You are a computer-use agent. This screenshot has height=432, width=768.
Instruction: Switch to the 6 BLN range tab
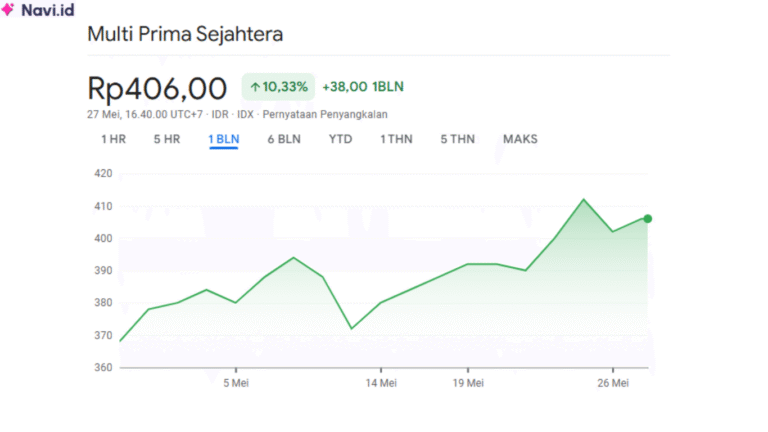[x=284, y=139]
